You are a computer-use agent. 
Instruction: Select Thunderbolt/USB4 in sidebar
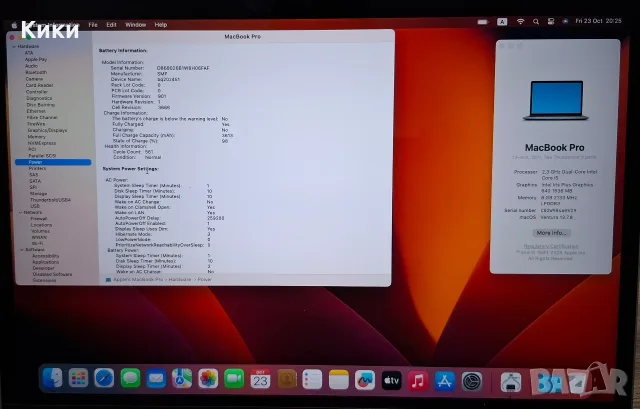[x=50, y=200]
